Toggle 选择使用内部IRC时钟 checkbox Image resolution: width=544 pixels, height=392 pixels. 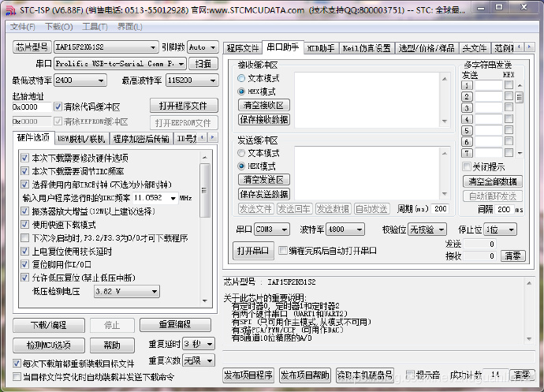coord(24,185)
